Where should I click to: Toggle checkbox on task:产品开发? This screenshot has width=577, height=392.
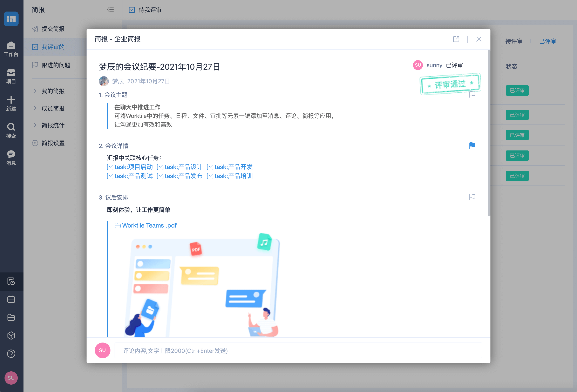tap(209, 166)
